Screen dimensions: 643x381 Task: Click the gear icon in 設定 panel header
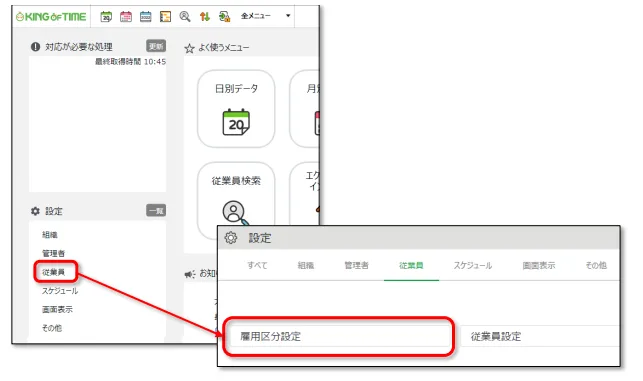[231, 237]
